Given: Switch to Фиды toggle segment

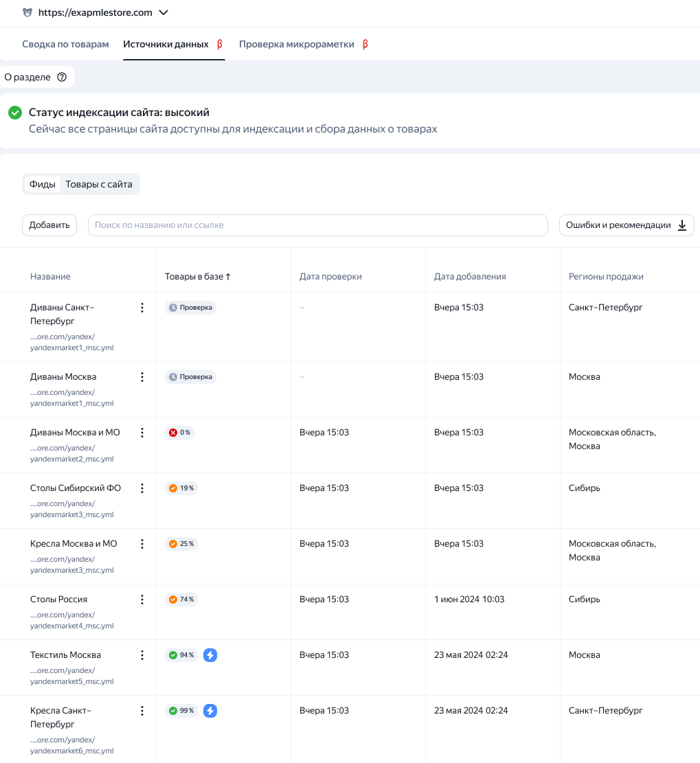Looking at the screenshot, I should click(43, 184).
